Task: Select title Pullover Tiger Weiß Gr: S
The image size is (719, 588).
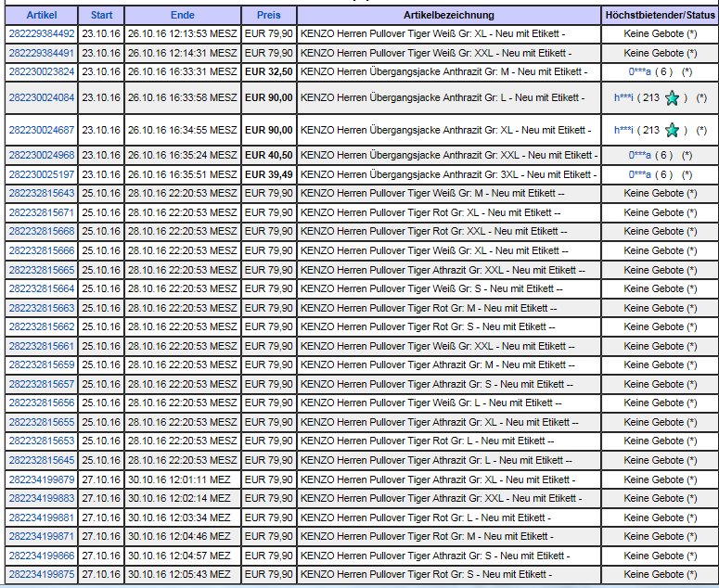Action: coord(432,288)
